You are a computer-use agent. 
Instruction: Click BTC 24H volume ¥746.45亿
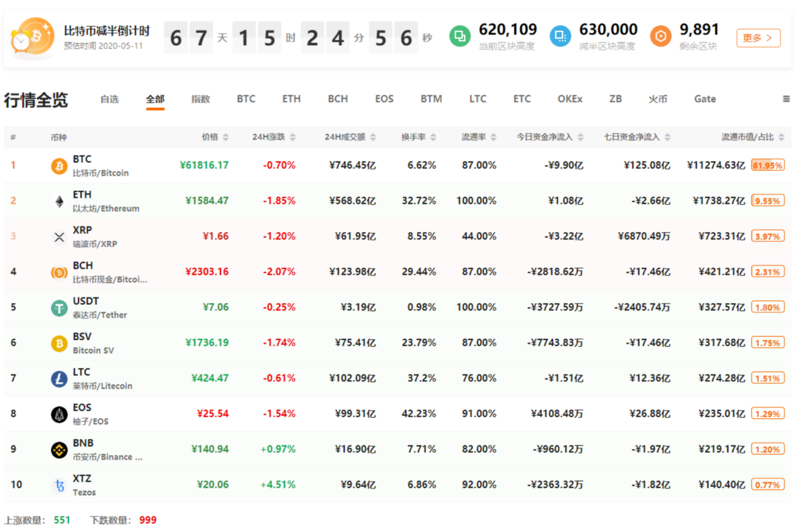352,166
